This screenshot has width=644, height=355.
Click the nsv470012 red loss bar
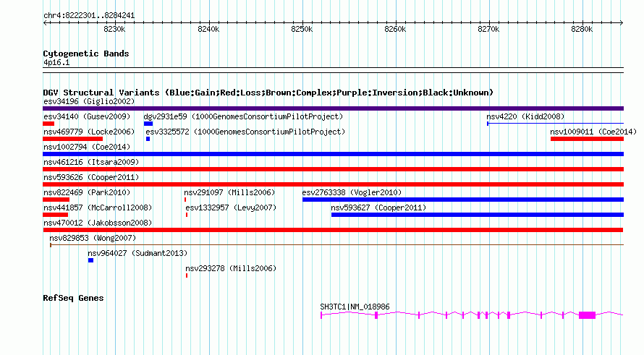click(333, 230)
